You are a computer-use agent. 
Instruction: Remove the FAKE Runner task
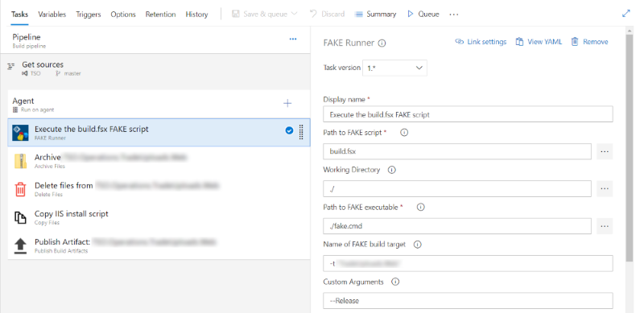[590, 42]
